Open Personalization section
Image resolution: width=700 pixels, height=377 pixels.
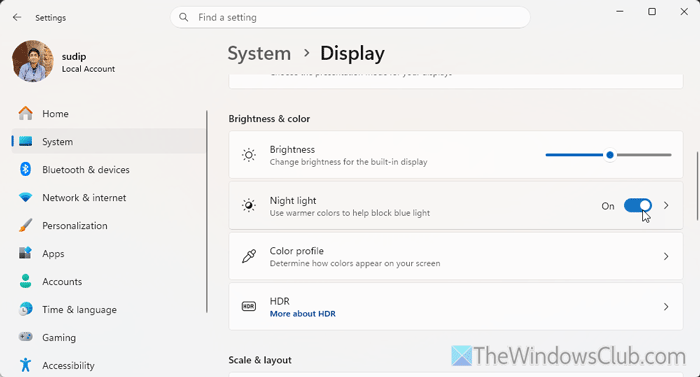pos(108,226)
